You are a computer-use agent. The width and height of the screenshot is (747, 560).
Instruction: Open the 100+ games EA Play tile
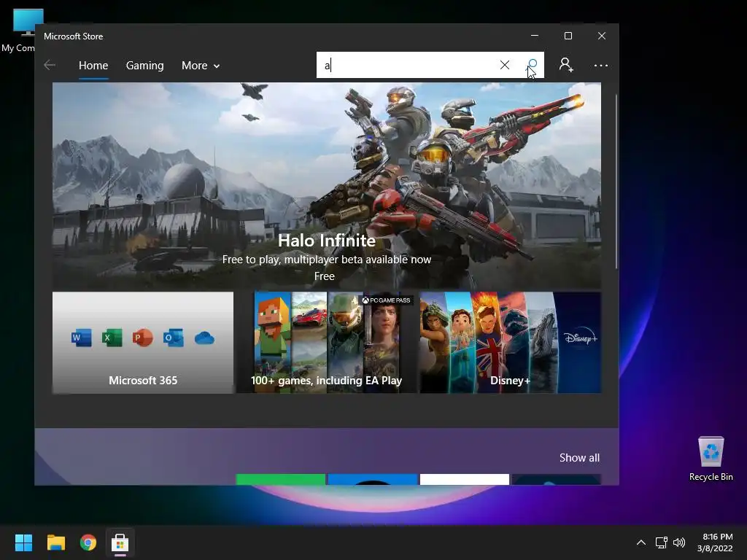pyautogui.click(x=326, y=343)
